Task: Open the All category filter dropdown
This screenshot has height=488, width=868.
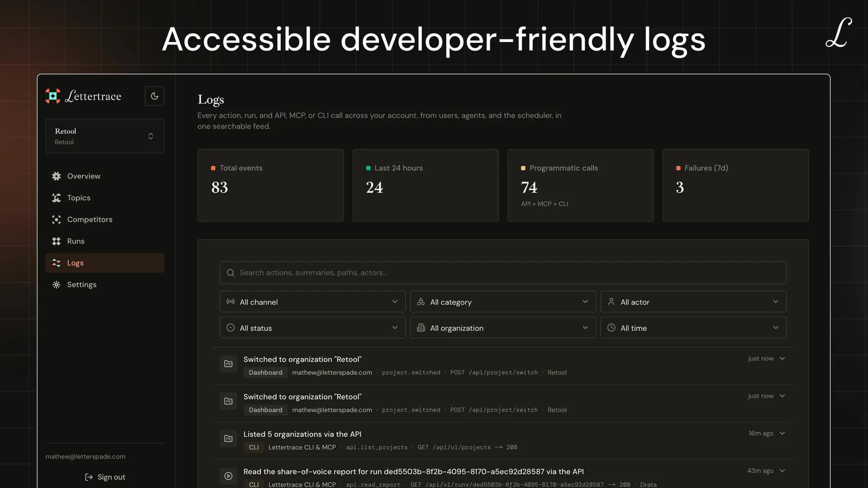Action: pos(503,302)
